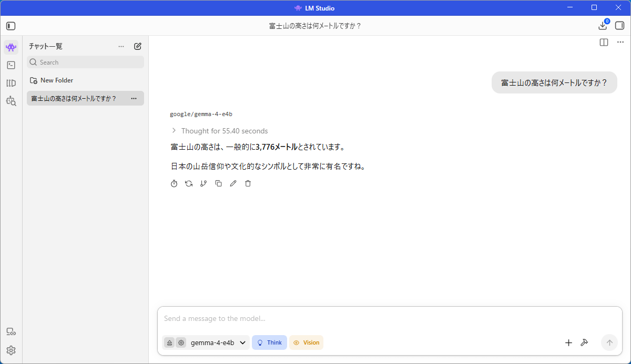The width and height of the screenshot is (631, 364).
Task: Open the downloads button in top bar
Action: pyautogui.click(x=603, y=26)
